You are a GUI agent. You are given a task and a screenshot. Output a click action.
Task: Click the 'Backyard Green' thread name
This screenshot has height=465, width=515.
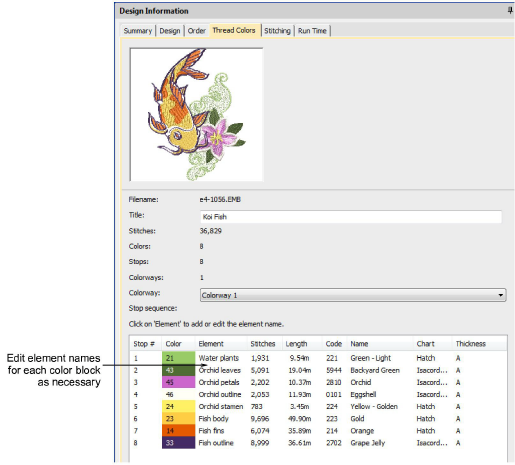point(375,370)
